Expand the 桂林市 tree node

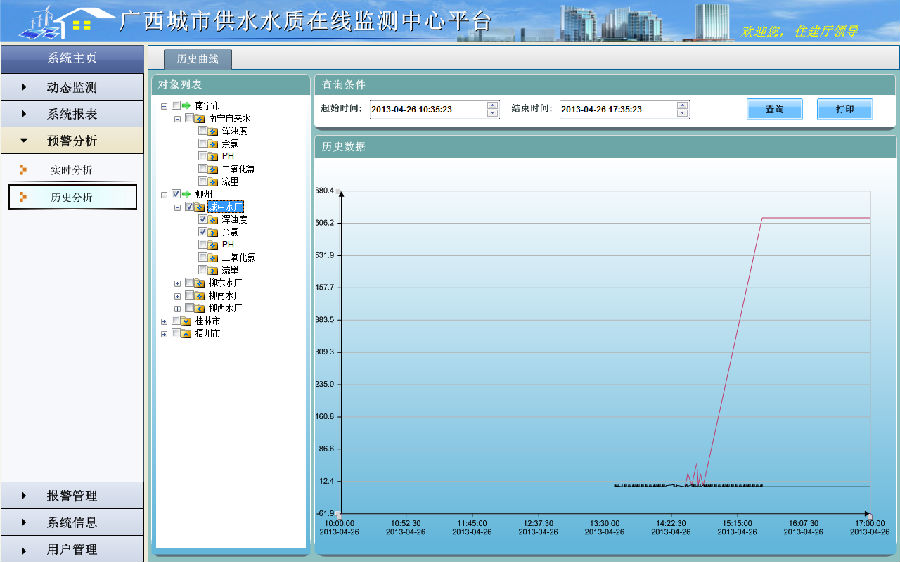tap(164, 321)
